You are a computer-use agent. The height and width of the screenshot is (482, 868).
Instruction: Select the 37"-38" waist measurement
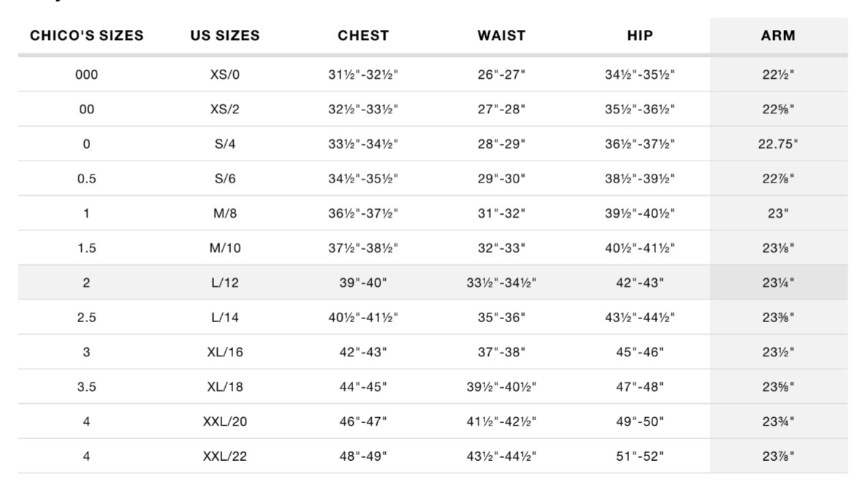[x=501, y=353]
